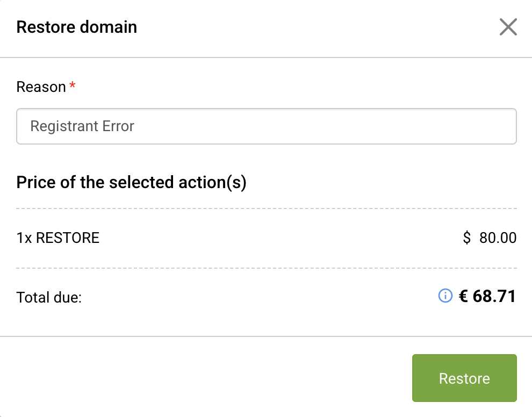Click the 68.71 total amount
The height and width of the screenshot is (417, 532).
494,296
